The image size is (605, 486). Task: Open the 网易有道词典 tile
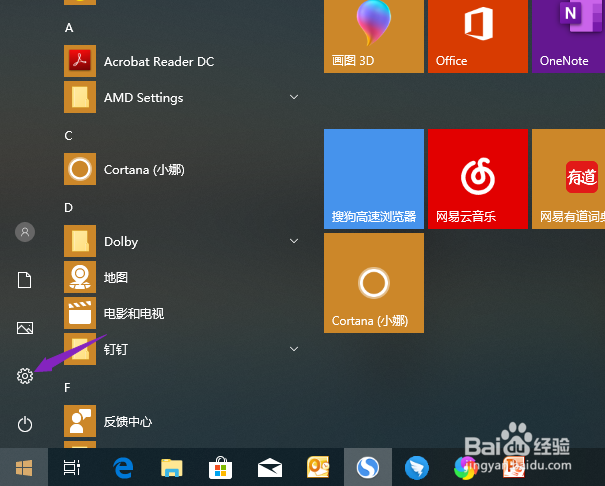click(568, 179)
